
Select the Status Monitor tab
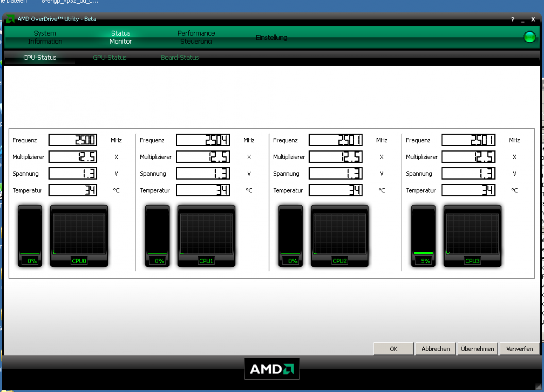tap(121, 37)
